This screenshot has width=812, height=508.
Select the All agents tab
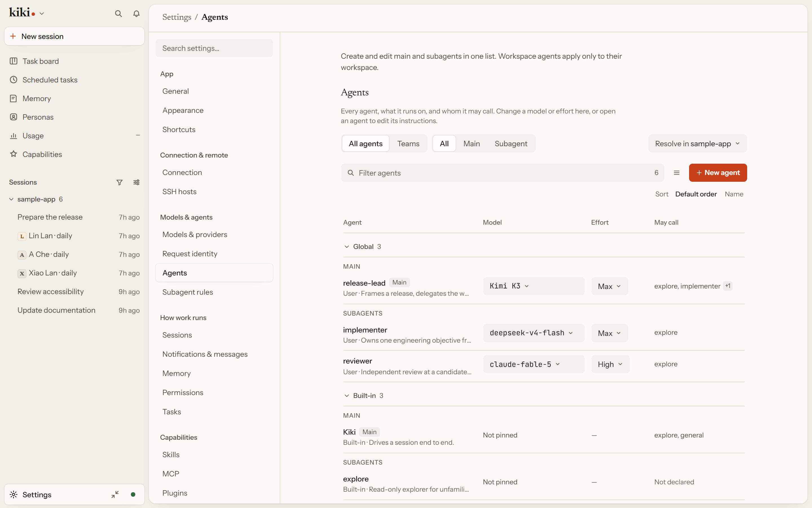(x=365, y=143)
